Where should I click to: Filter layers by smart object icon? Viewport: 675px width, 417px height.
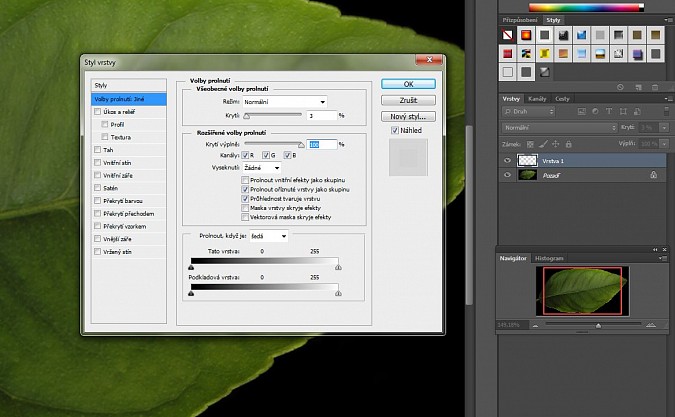pyautogui.click(x=638, y=111)
